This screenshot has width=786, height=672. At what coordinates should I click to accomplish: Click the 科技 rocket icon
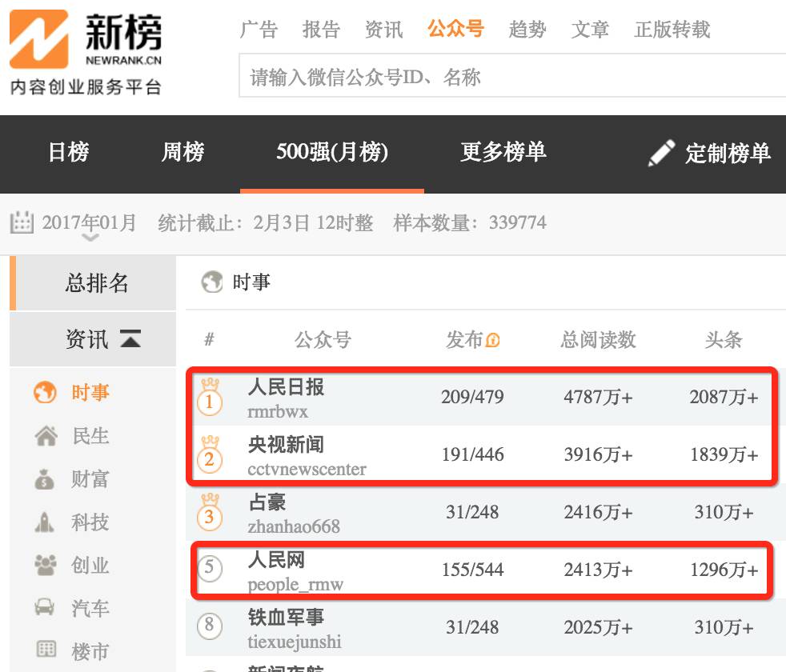45,522
